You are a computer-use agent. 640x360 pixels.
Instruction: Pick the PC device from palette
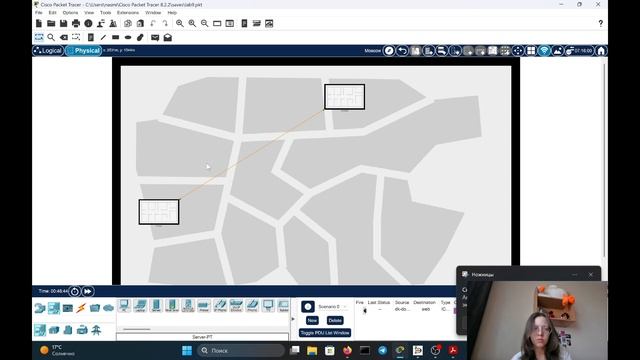click(124, 306)
